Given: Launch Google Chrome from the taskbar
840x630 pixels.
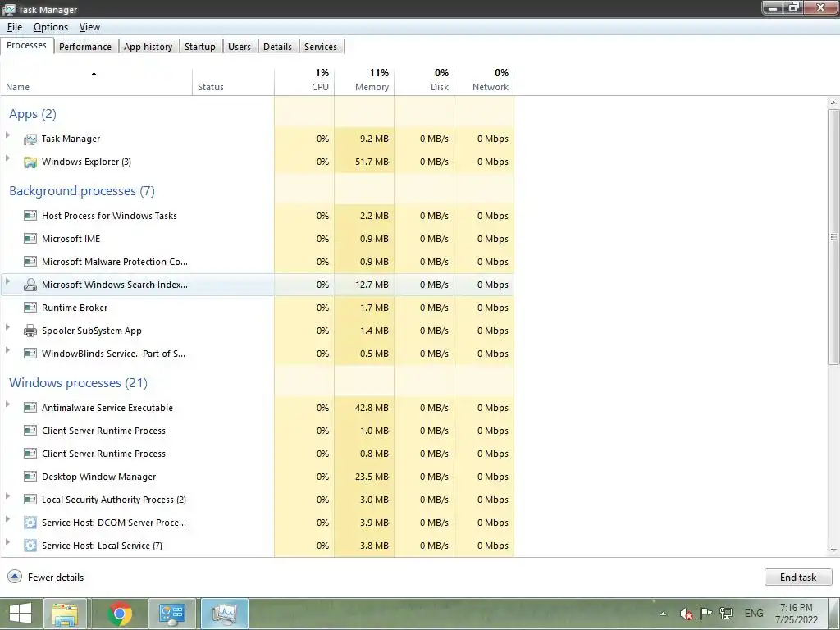Looking at the screenshot, I should [x=120, y=614].
